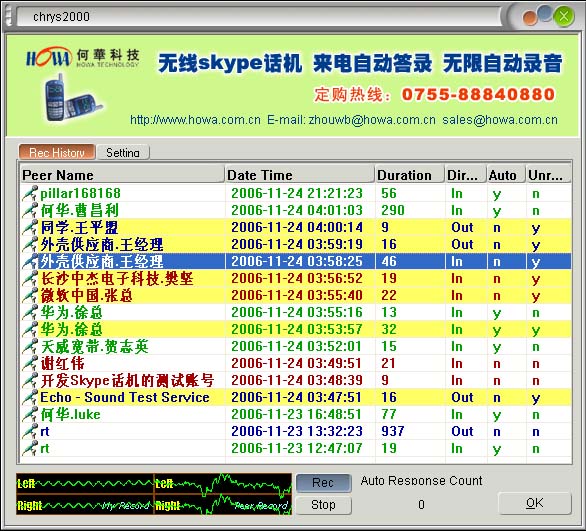Click microphone icon beside 微软中国.张总
The image size is (586, 531).
tap(30, 295)
